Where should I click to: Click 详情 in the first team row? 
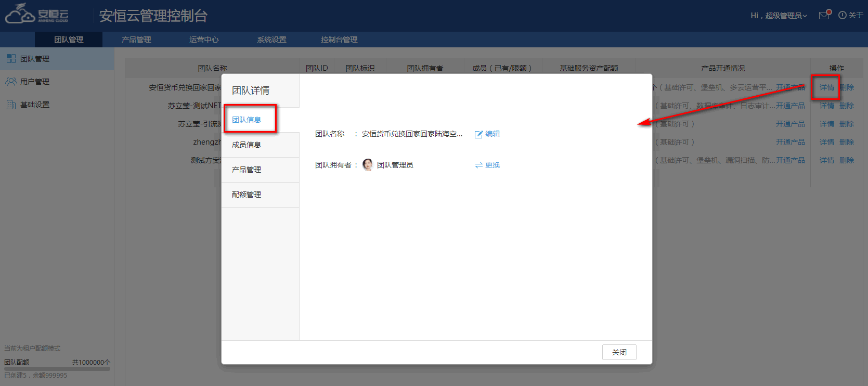[827, 87]
